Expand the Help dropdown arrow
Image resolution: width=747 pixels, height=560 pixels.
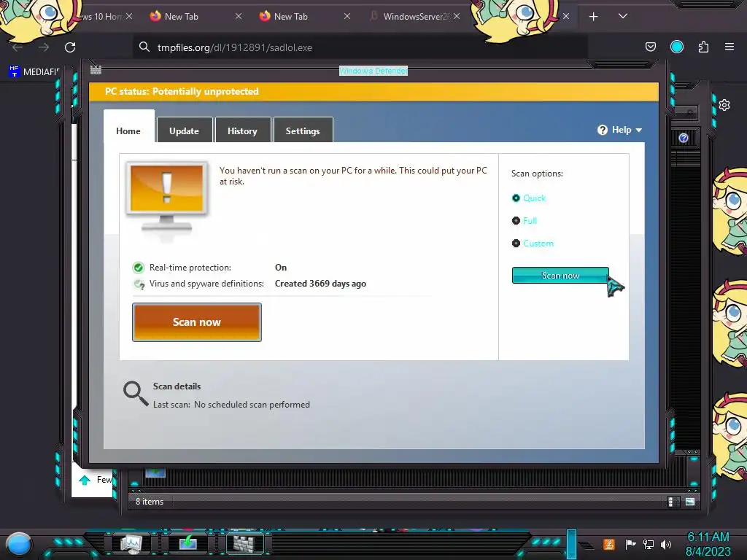pos(639,130)
